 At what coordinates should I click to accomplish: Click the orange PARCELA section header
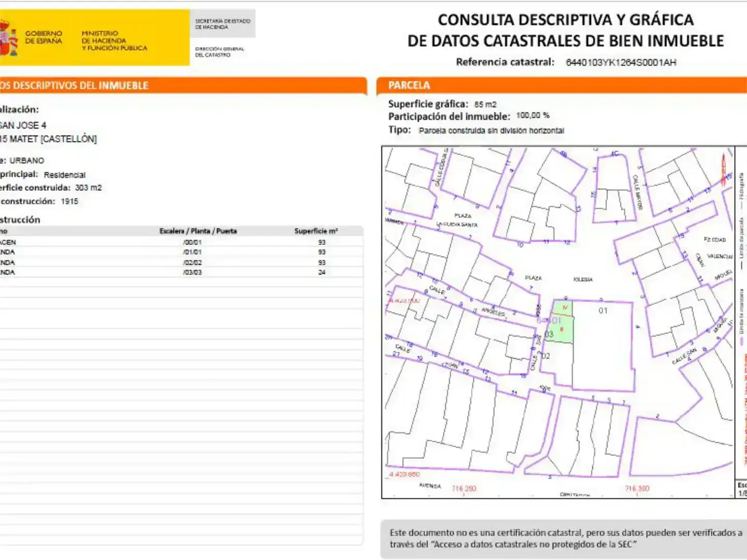coord(562,86)
